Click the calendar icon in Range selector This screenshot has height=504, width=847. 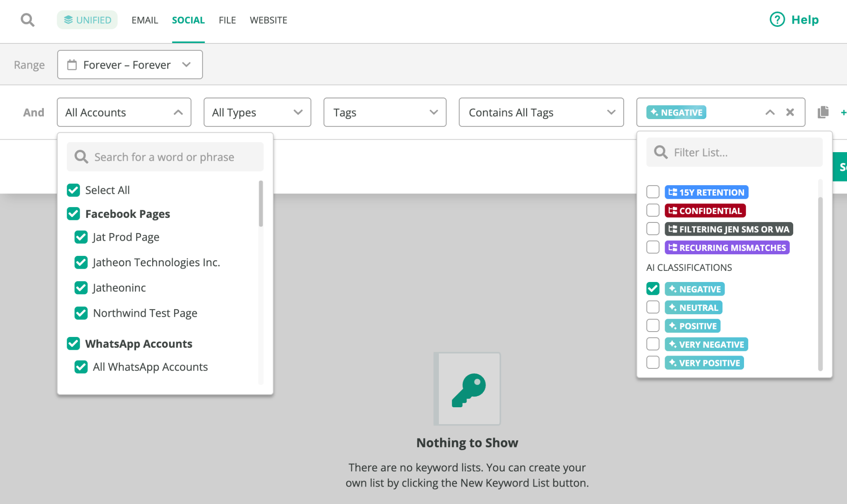(72, 65)
